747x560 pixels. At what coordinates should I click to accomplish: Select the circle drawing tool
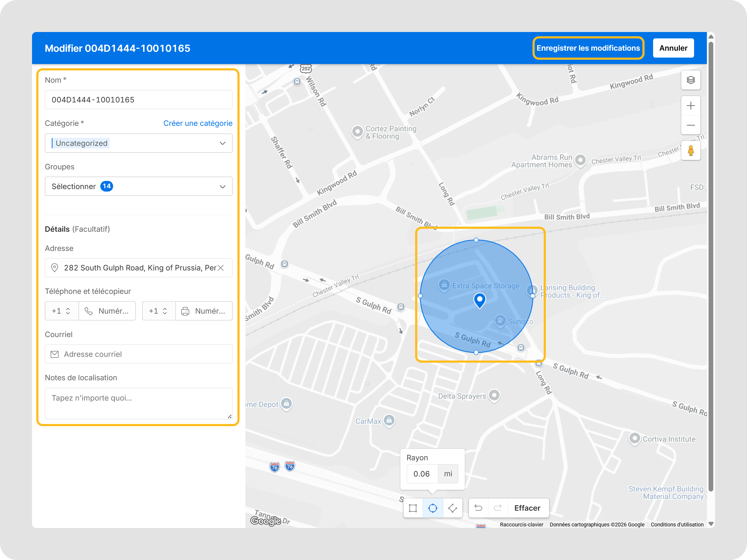click(x=433, y=508)
